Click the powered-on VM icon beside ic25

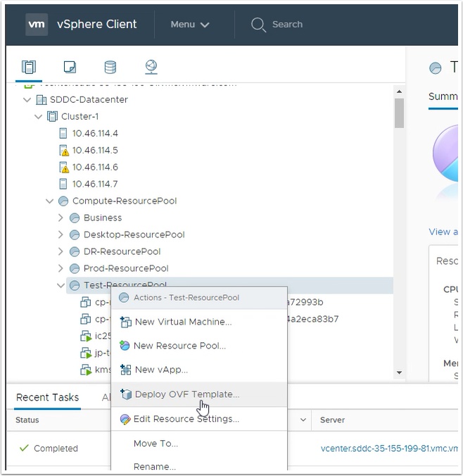coord(86,336)
